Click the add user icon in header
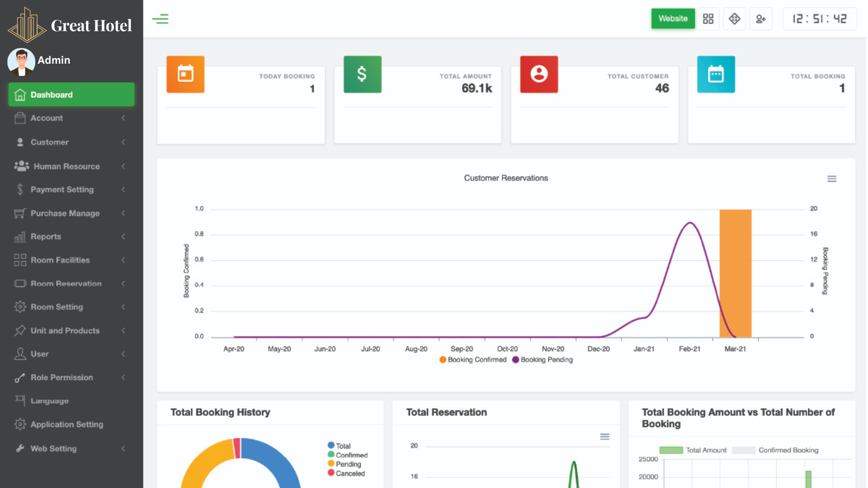Screen dimensions: 868x488 (760, 19)
